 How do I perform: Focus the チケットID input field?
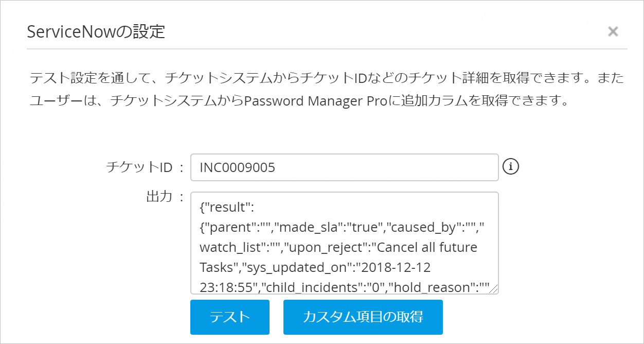(x=344, y=167)
